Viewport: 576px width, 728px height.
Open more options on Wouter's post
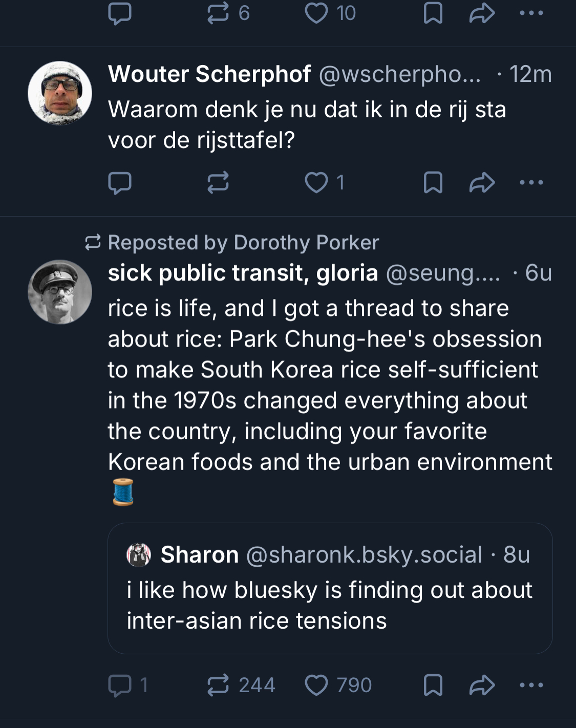(x=531, y=183)
